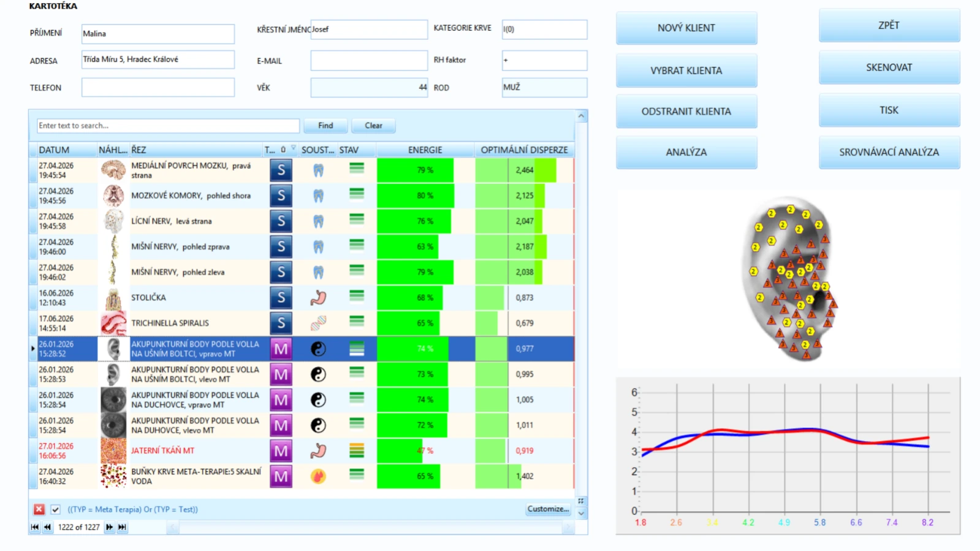Click yin-yang icon in the selected row
Screen dimensions: 980x551
(x=318, y=349)
